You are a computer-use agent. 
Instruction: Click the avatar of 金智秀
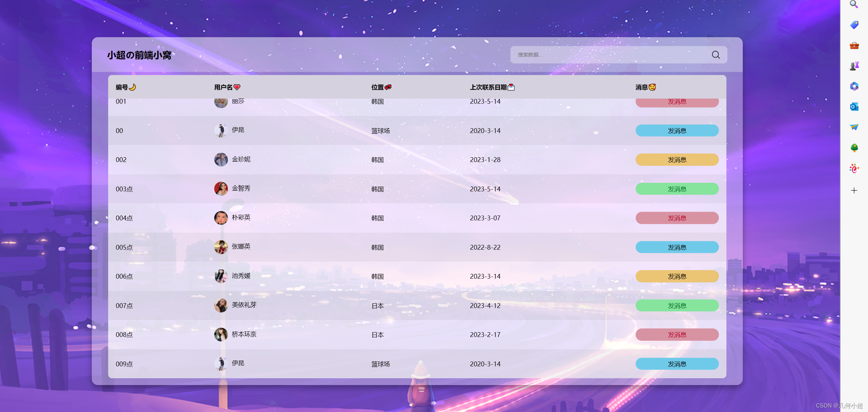(x=221, y=189)
